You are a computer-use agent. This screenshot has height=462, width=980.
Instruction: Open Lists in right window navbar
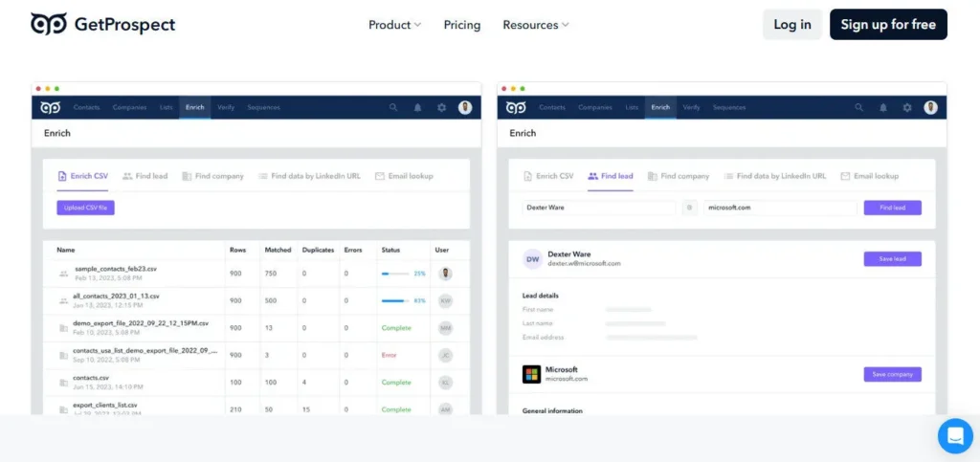(x=632, y=107)
